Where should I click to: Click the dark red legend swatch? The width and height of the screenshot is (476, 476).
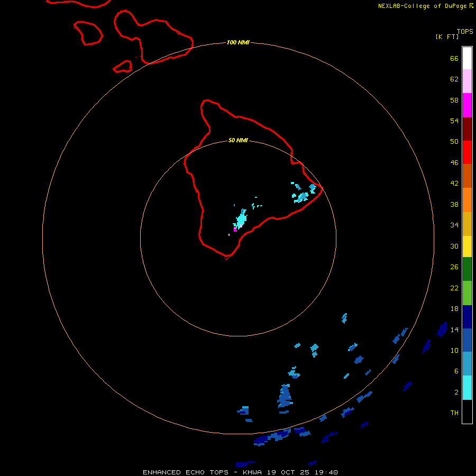tap(467, 129)
